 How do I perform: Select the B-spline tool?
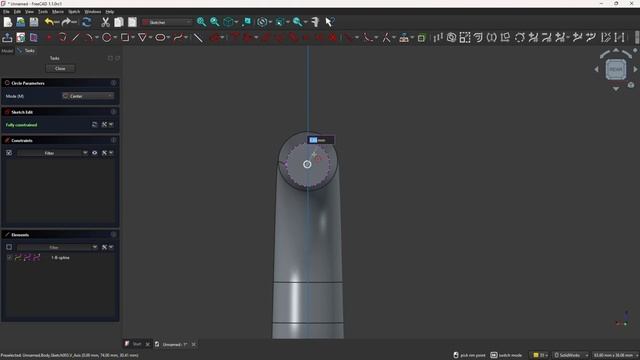point(178,38)
